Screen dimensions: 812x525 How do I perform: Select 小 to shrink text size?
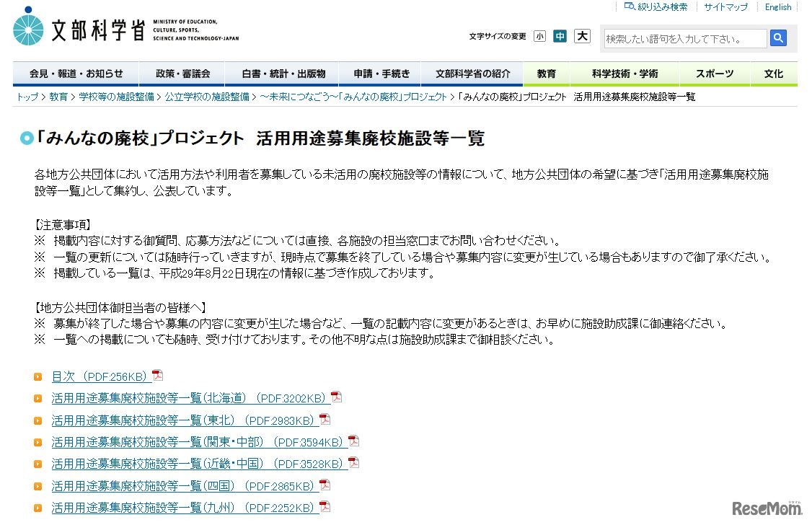[x=539, y=35]
